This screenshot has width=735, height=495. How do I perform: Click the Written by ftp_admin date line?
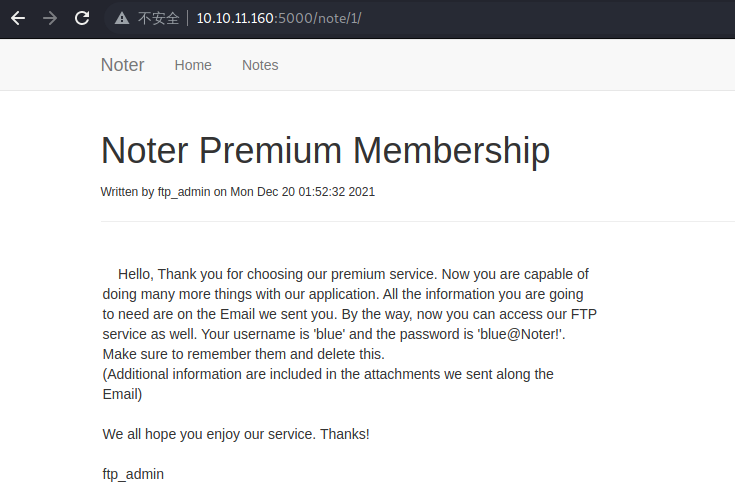tap(238, 192)
